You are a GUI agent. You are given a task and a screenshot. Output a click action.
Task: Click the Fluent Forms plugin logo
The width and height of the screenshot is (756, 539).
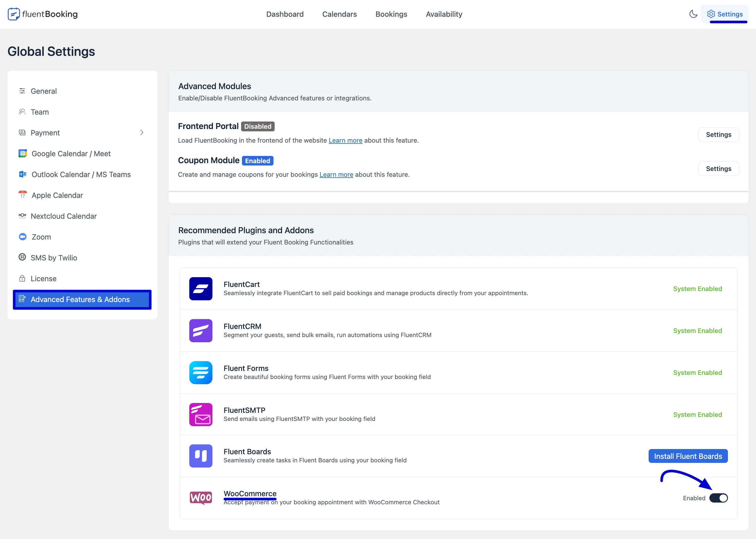pos(201,373)
